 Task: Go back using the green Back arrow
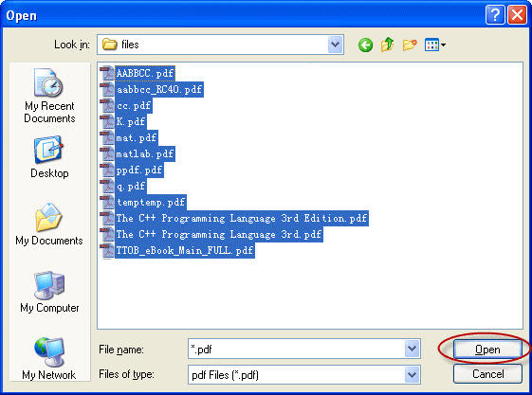pyautogui.click(x=365, y=45)
